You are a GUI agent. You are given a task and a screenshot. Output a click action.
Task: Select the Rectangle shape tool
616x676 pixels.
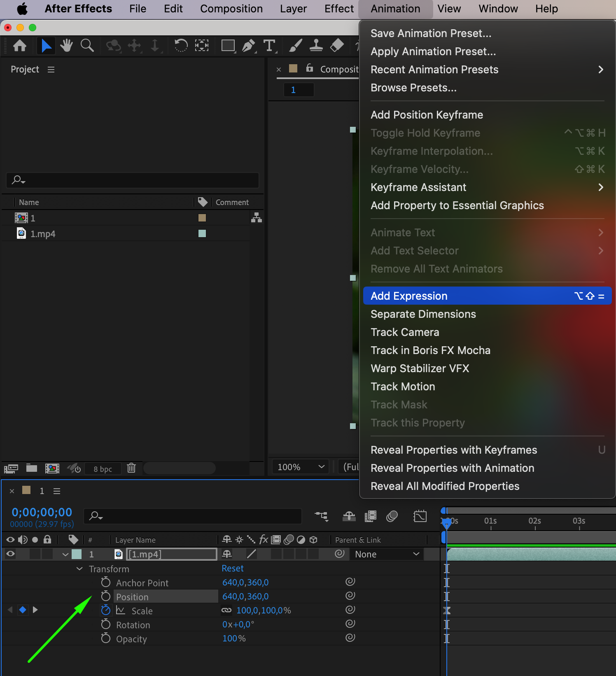[228, 46]
